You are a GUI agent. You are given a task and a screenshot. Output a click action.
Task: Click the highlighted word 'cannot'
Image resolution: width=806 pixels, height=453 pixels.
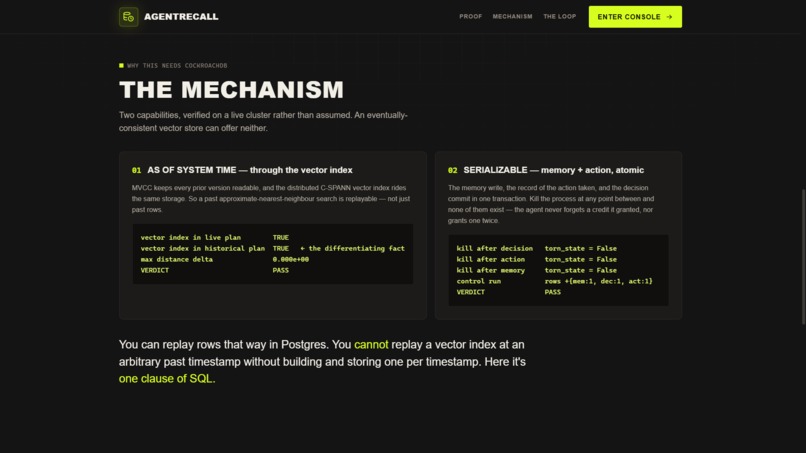[x=371, y=345]
